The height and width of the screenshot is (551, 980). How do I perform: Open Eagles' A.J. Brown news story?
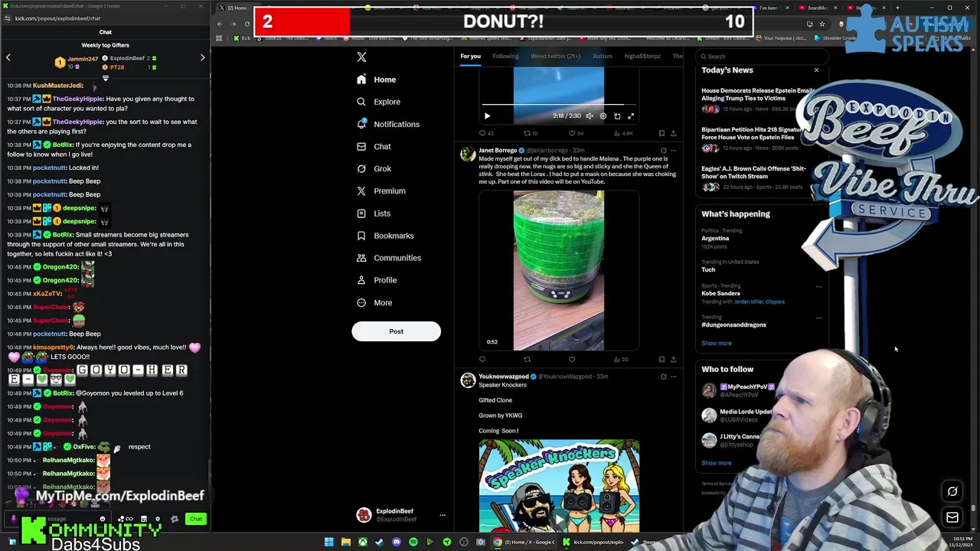pyautogui.click(x=754, y=178)
